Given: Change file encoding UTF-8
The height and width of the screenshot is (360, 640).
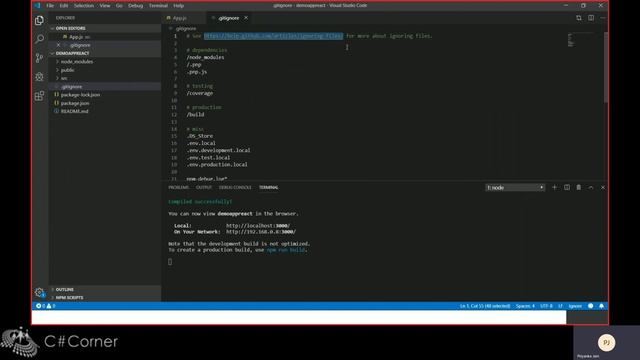Looking at the screenshot, I should pyautogui.click(x=546, y=306).
